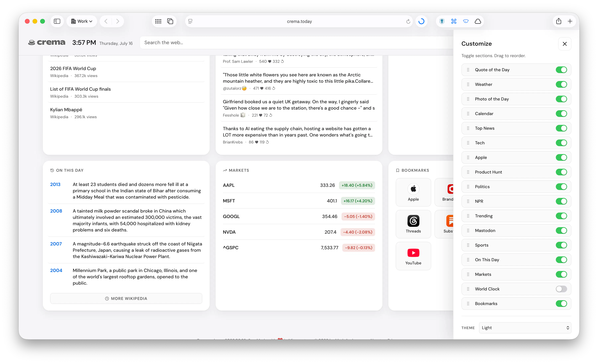
Task: Click the crema.today address bar
Action: coord(299,21)
